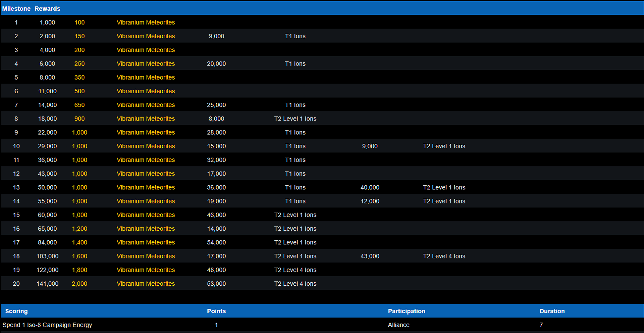Click the 25,000 T1 Ions amount
The image size is (644, 333).
[x=216, y=105]
